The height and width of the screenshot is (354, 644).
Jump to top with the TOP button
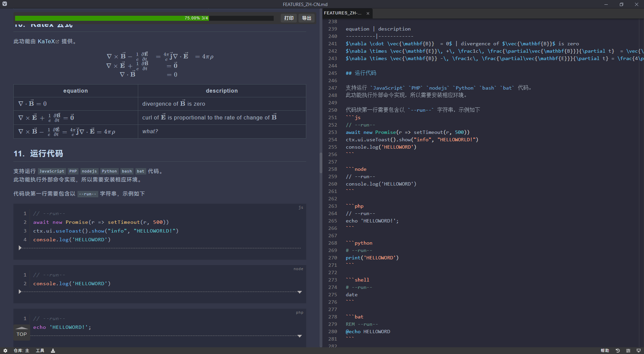(22, 332)
